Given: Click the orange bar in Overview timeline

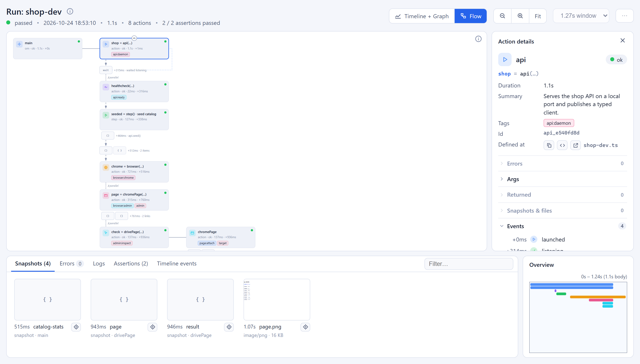Looking at the screenshot, I should click(598, 297).
